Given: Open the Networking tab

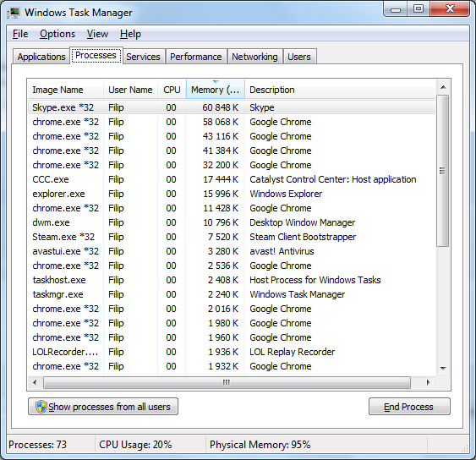Looking at the screenshot, I should point(254,57).
